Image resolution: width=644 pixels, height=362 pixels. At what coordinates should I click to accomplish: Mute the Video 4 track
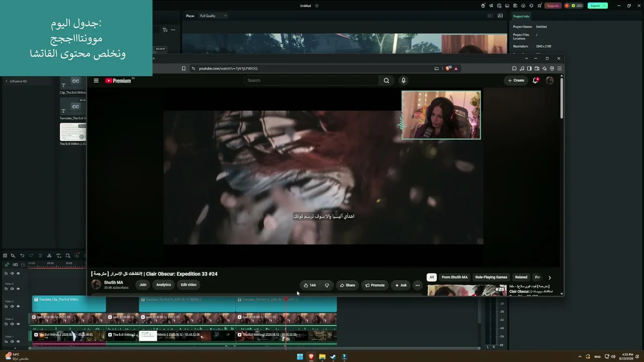12,289
